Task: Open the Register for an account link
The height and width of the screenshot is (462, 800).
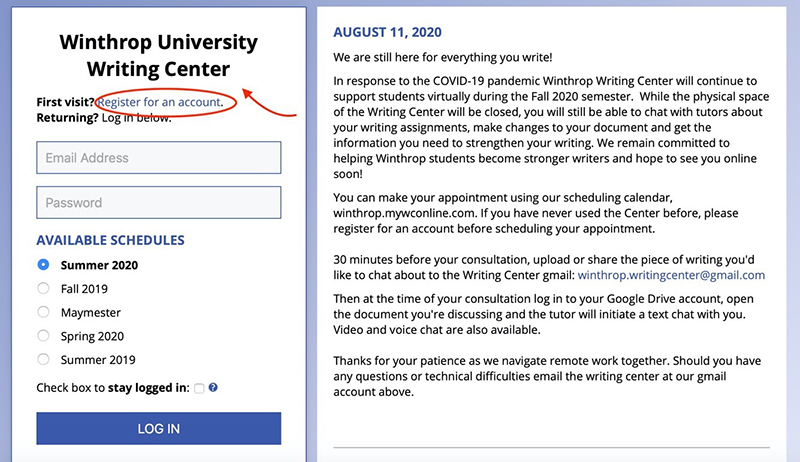Action: tap(159, 102)
